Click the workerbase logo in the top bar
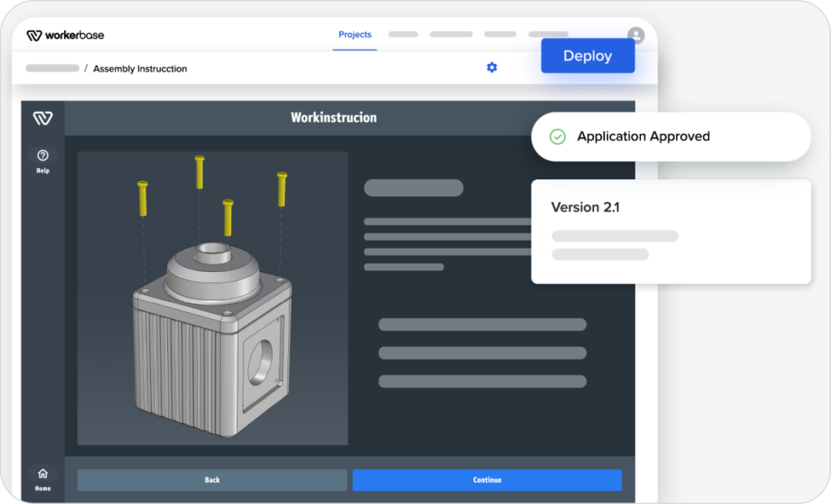 tap(65, 35)
